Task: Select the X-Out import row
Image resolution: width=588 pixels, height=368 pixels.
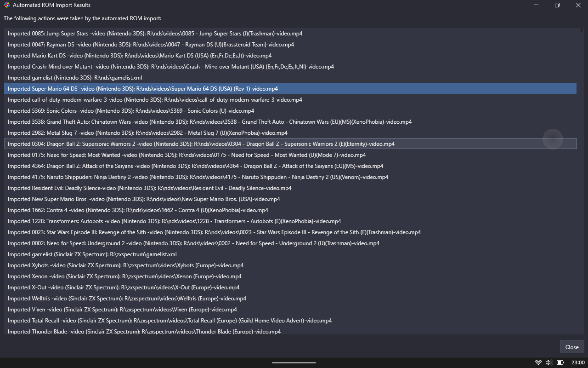Action: (x=290, y=287)
